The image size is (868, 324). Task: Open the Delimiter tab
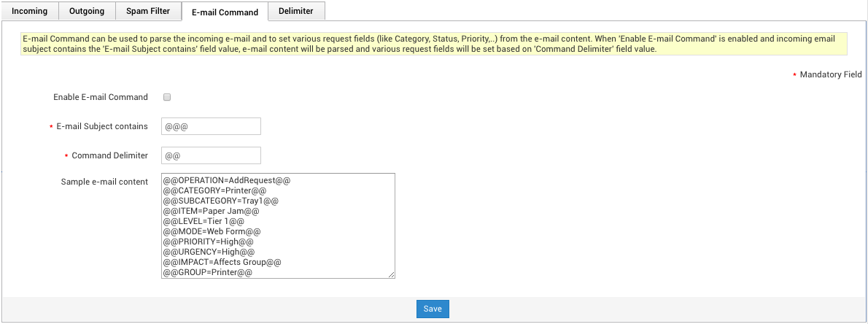[x=296, y=11]
